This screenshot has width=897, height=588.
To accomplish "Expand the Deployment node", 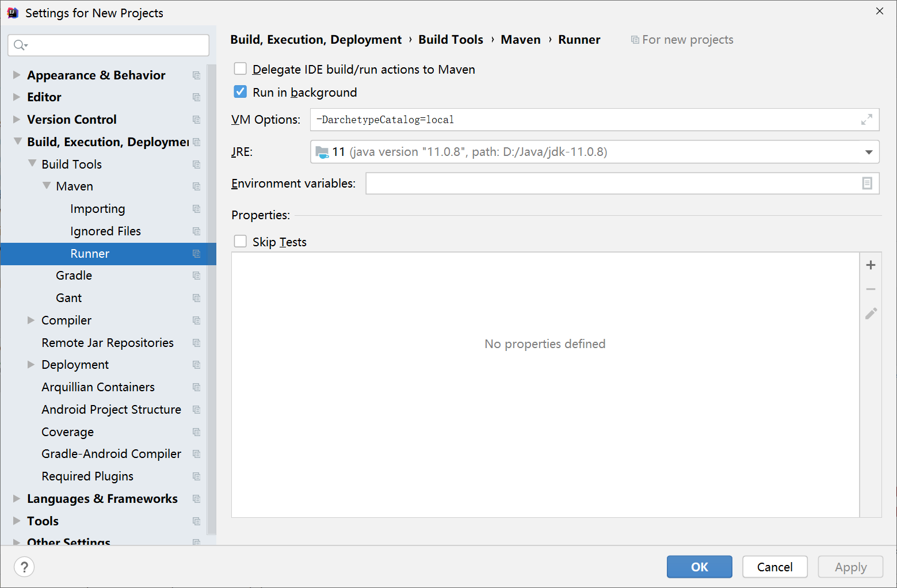I will coord(31,364).
